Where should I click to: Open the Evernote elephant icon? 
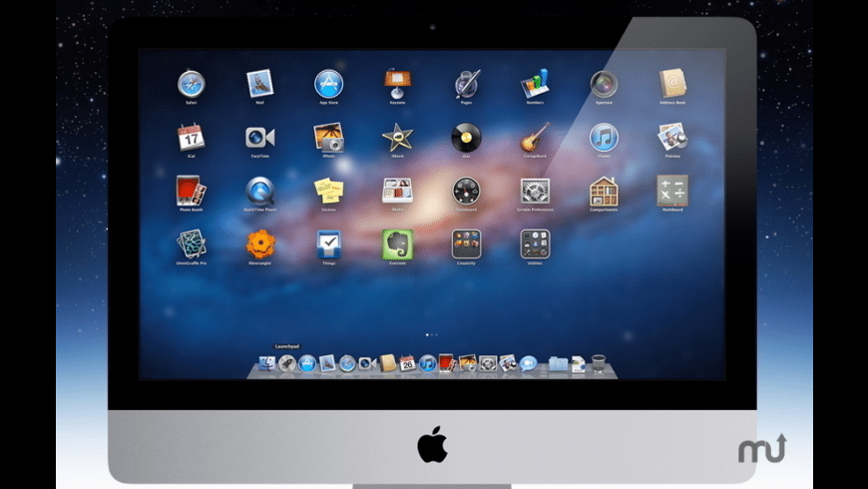tap(397, 244)
